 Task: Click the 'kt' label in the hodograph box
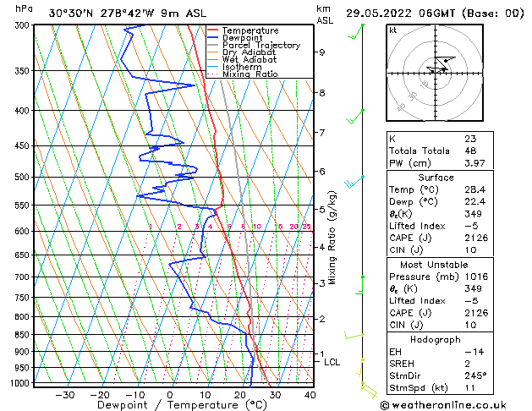tap(393, 30)
